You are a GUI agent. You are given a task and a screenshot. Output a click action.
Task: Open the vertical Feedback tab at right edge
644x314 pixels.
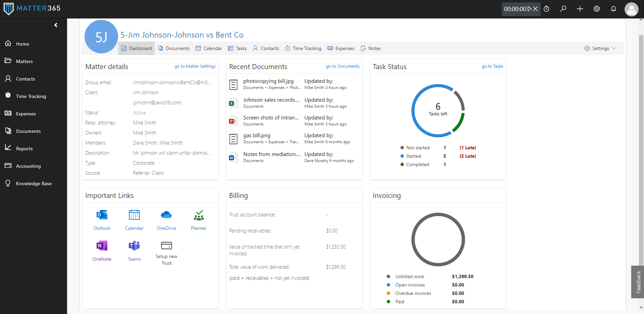coord(638,282)
